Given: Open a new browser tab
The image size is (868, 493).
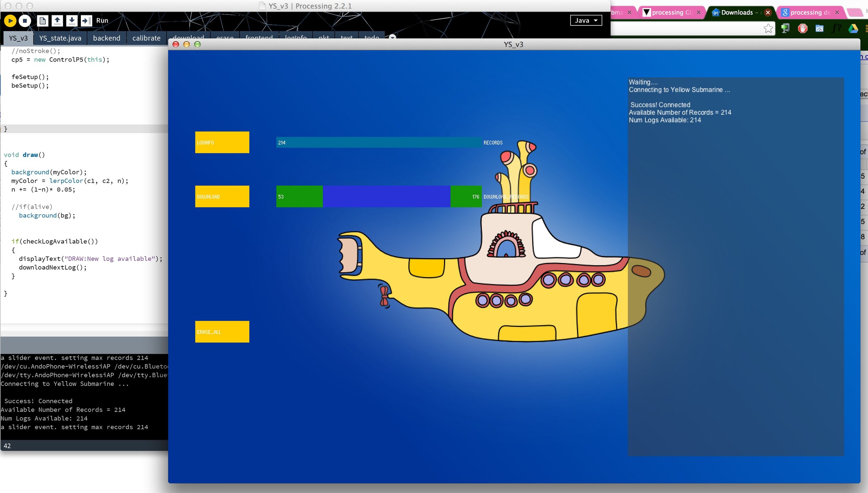Looking at the screenshot, I should tap(856, 13).
